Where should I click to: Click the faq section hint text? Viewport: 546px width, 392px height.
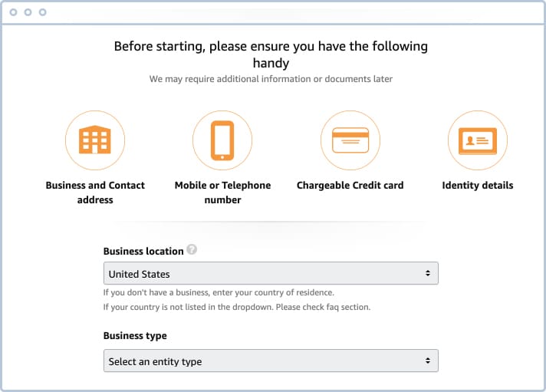pos(237,307)
